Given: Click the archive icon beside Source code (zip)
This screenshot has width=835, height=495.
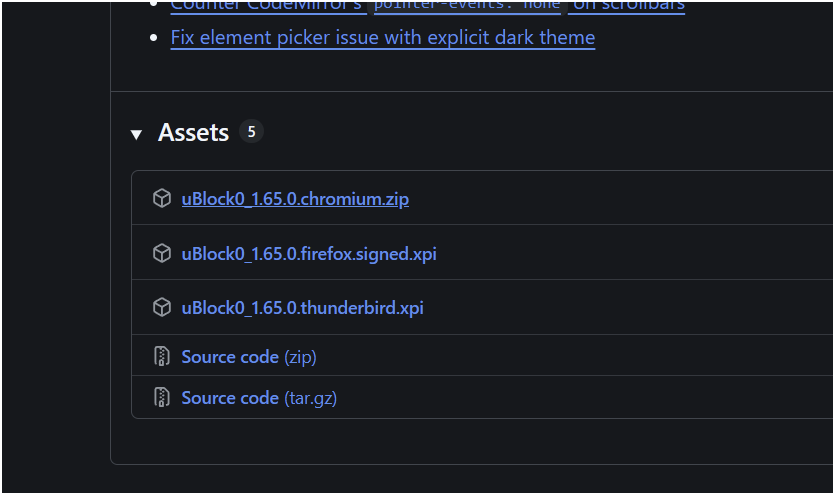Looking at the screenshot, I should pos(162,356).
